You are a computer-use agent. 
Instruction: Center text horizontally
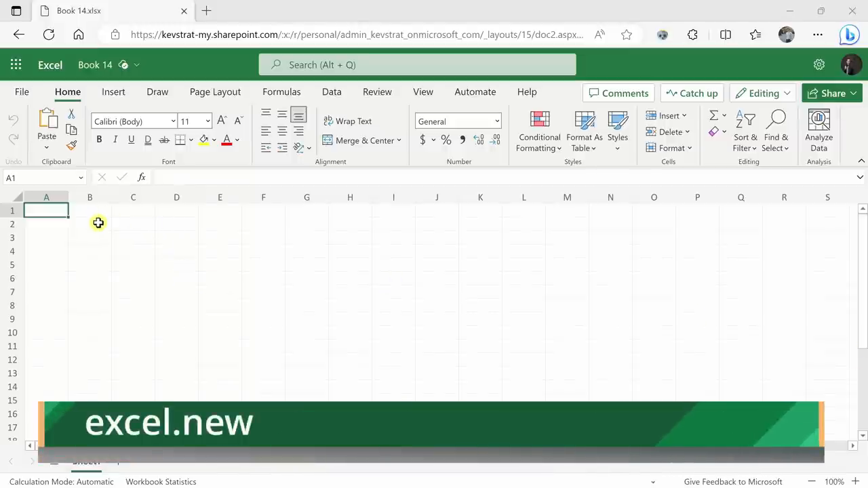[282, 131]
